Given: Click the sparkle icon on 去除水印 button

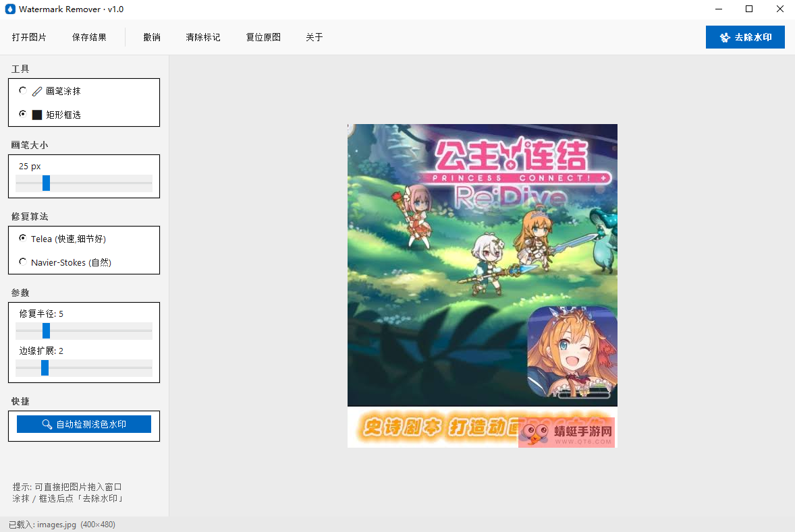Looking at the screenshot, I should 725,38.
